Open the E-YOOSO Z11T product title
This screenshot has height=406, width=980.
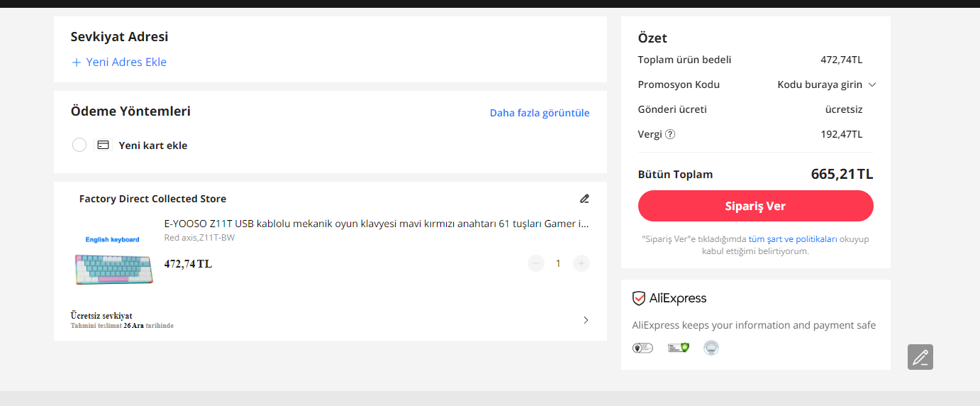click(x=377, y=224)
